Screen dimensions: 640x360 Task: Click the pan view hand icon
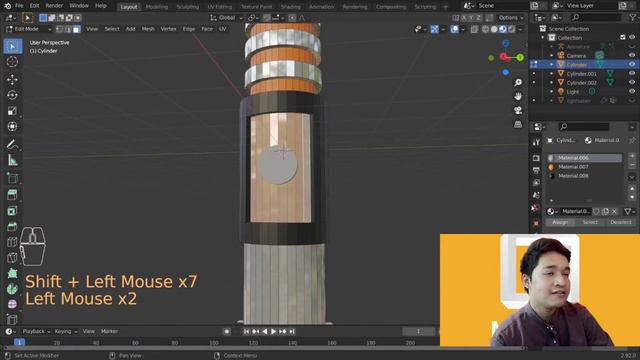pyautogui.click(x=518, y=97)
